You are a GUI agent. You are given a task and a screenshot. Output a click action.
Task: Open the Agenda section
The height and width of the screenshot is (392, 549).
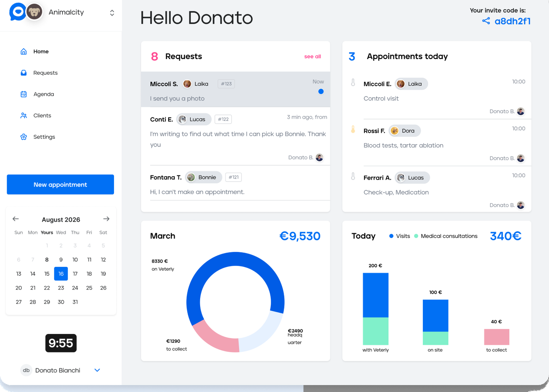tap(37, 94)
